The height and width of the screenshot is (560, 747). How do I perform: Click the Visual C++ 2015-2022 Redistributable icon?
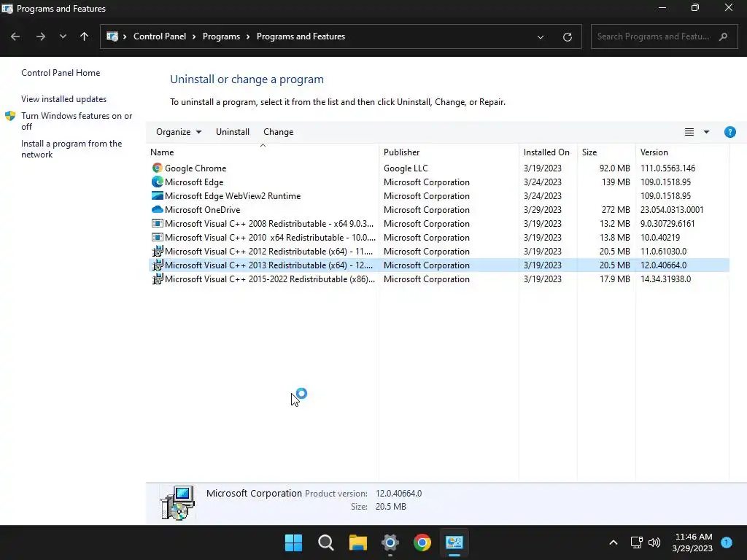click(158, 279)
